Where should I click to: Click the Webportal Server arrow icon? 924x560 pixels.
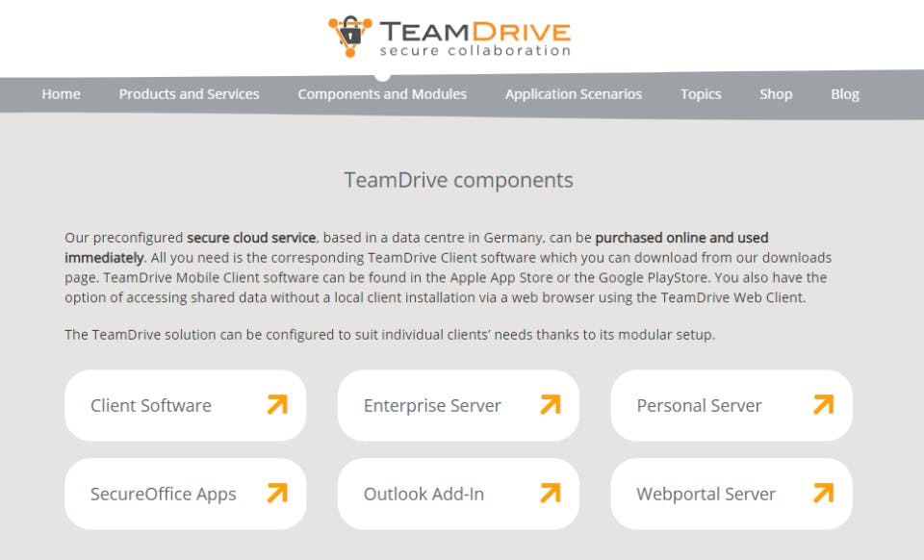pos(824,494)
